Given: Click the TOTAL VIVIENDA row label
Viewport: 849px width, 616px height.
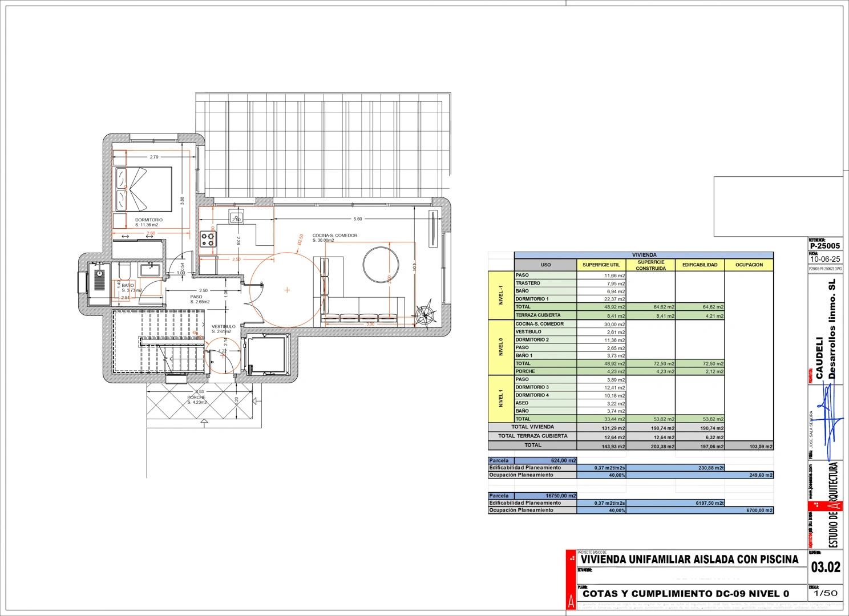Looking at the screenshot, I should click(x=532, y=427).
